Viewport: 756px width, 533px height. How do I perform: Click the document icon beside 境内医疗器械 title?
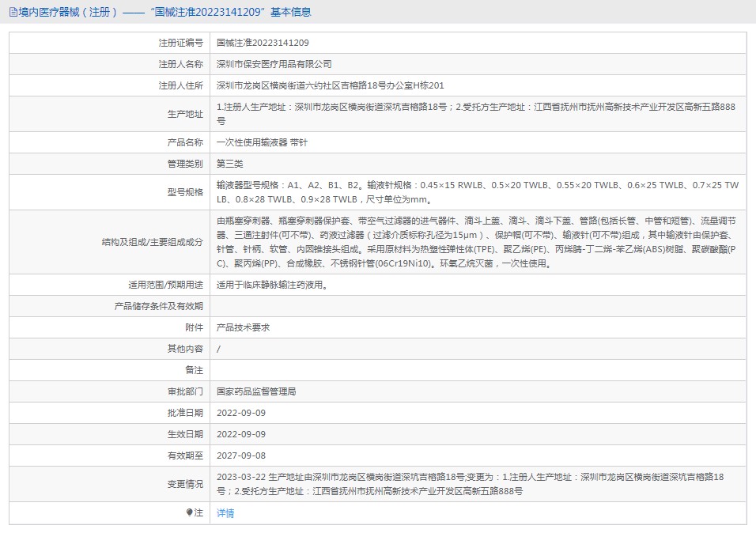[13, 12]
